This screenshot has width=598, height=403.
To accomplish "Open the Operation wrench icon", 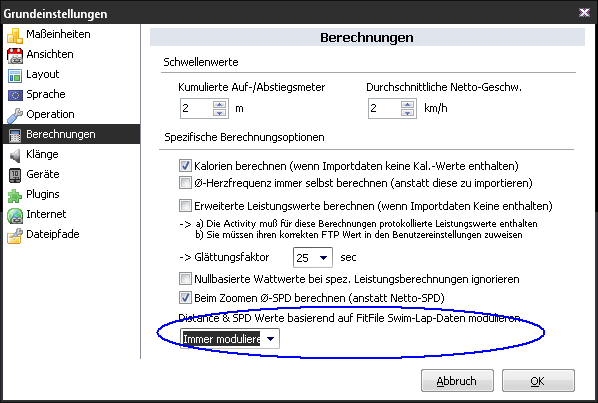I will pos(15,116).
